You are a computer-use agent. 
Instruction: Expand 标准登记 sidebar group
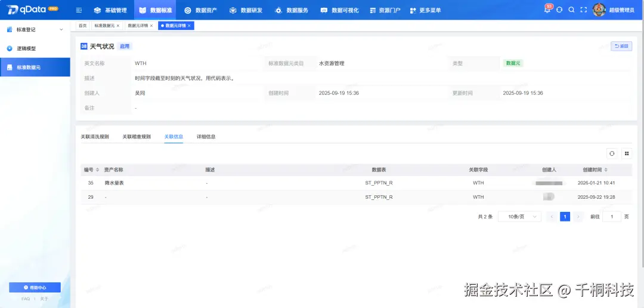coord(35,30)
